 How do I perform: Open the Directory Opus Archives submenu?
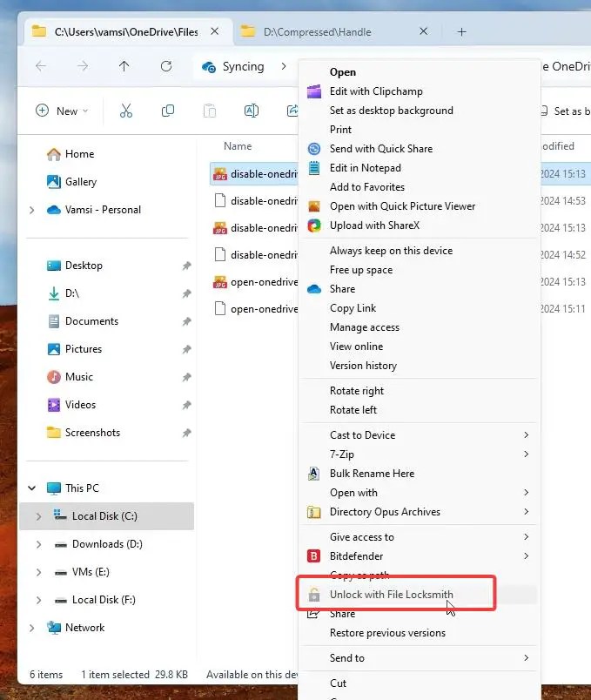420,512
